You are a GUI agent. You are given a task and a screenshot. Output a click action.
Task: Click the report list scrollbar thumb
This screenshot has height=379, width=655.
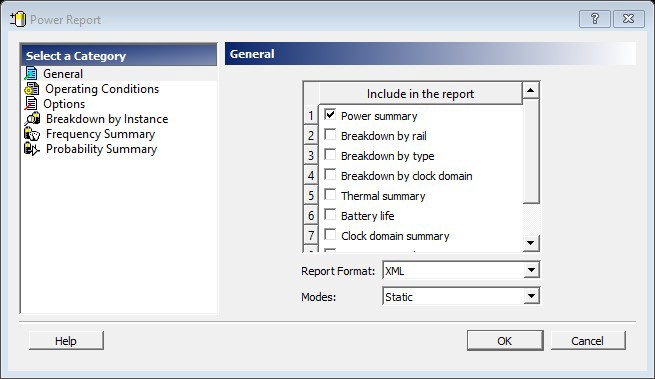click(x=531, y=151)
